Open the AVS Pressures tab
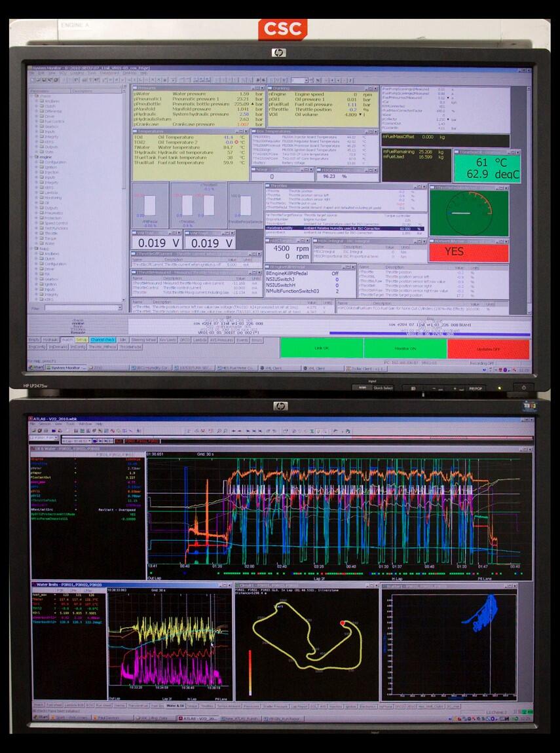Viewport: 560px width, 753px height. [221, 340]
